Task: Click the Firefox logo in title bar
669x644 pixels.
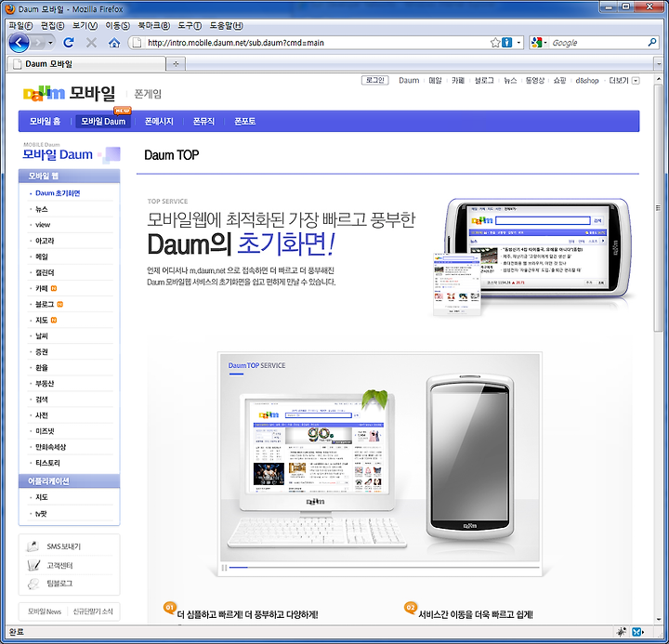Action: click(x=9, y=9)
